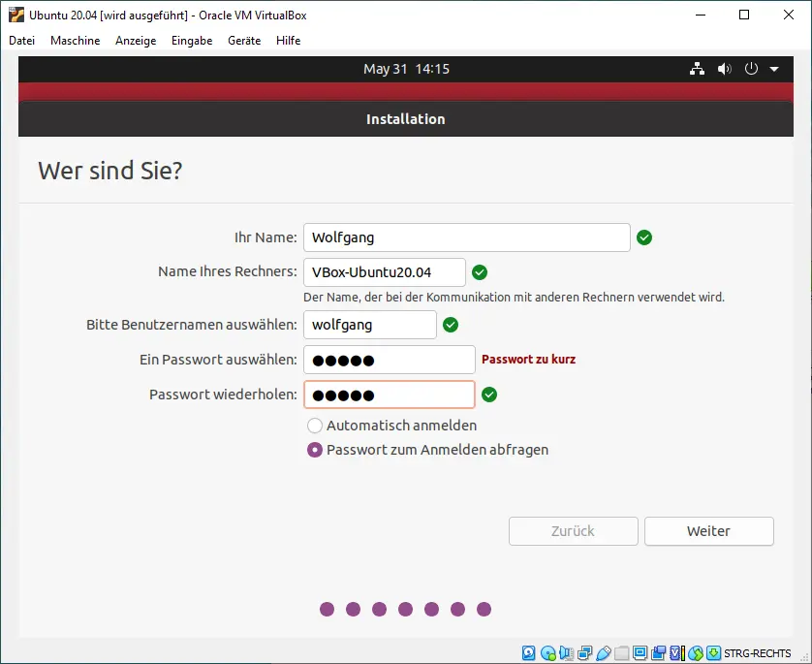Select 'Passwort zum Anmelden abfragen' option
Screen dimensions: 812x664
coord(315,450)
